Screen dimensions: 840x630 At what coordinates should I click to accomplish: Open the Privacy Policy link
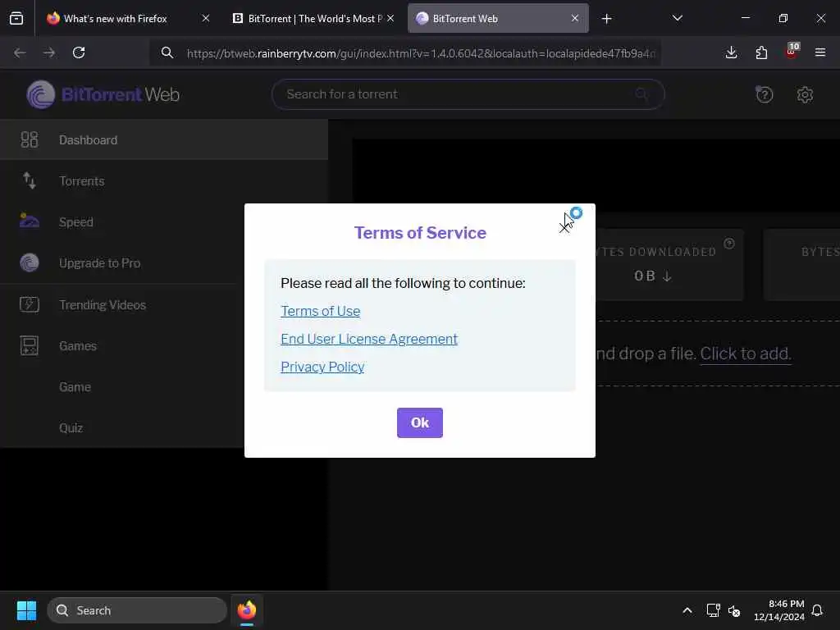click(322, 367)
